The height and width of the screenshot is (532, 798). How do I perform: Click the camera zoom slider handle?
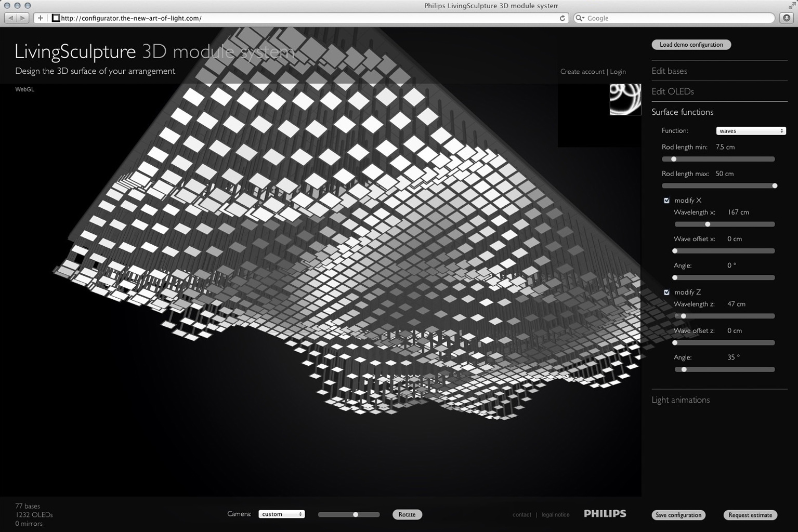[356, 514]
